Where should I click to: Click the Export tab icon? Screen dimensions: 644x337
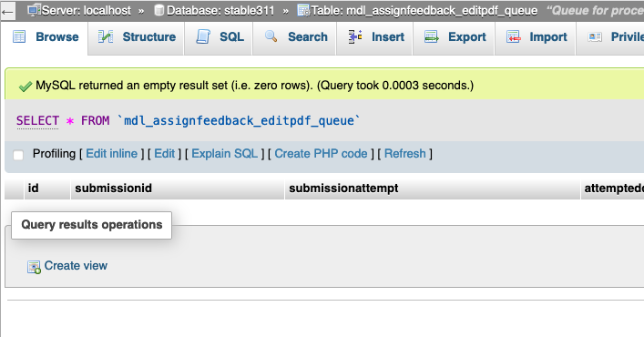tap(432, 37)
